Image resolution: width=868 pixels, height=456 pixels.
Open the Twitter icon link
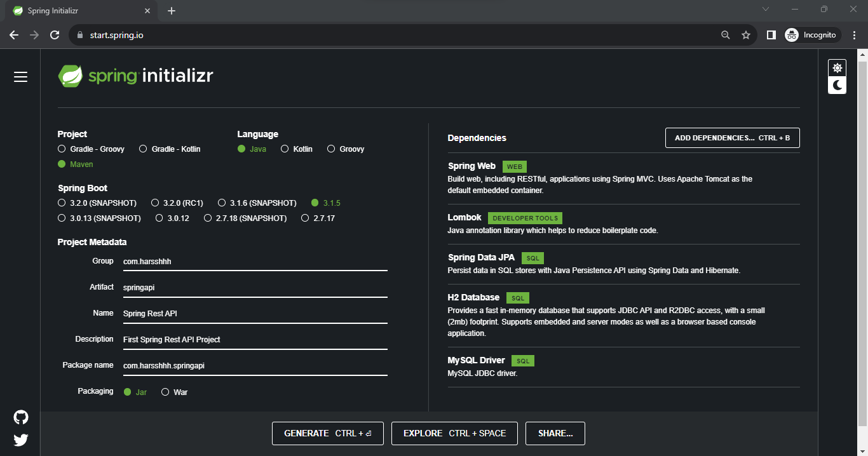(20, 439)
